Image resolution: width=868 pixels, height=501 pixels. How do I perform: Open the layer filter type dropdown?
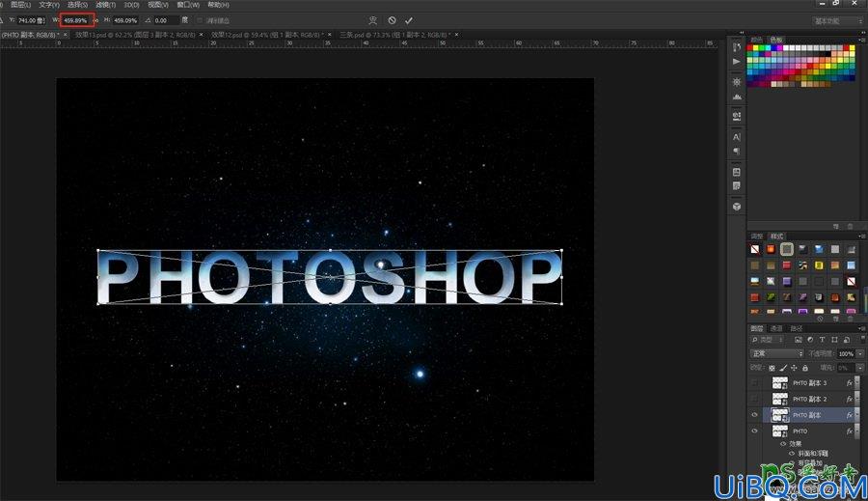(x=768, y=340)
